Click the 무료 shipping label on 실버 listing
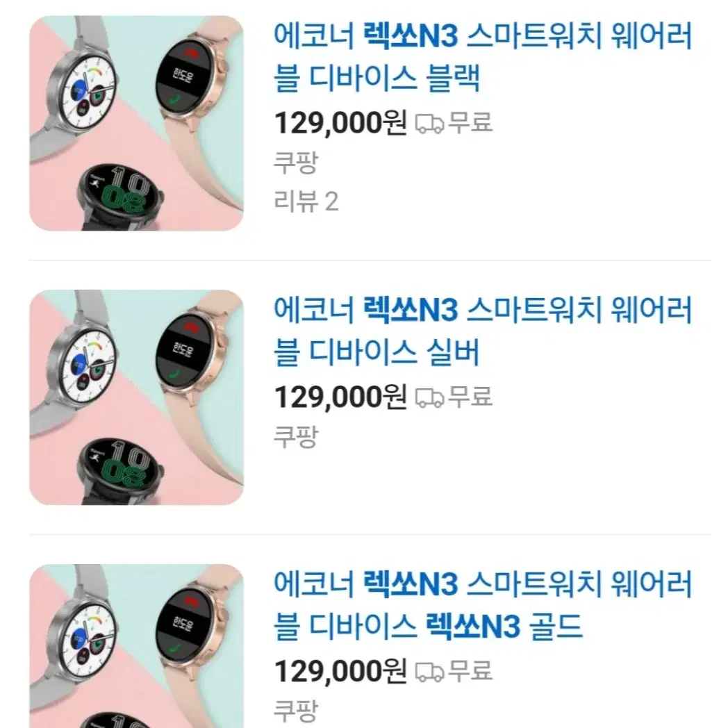728x728 pixels. point(470,397)
